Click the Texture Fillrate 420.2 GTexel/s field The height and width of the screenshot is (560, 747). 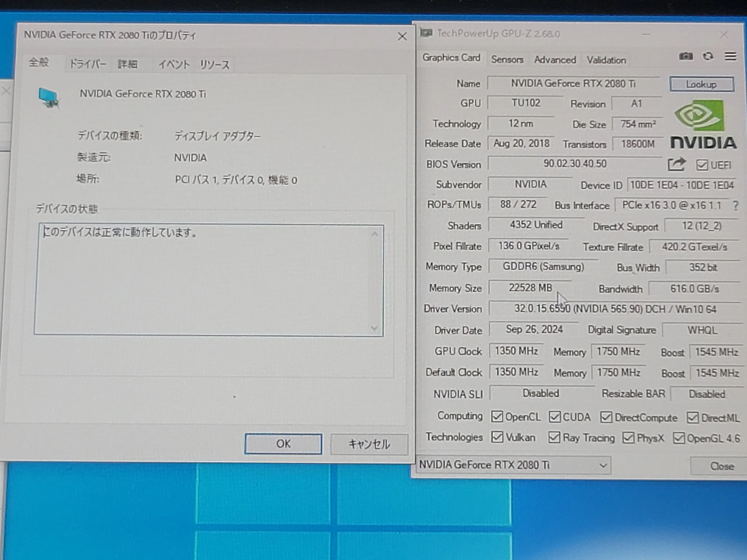(695, 247)
